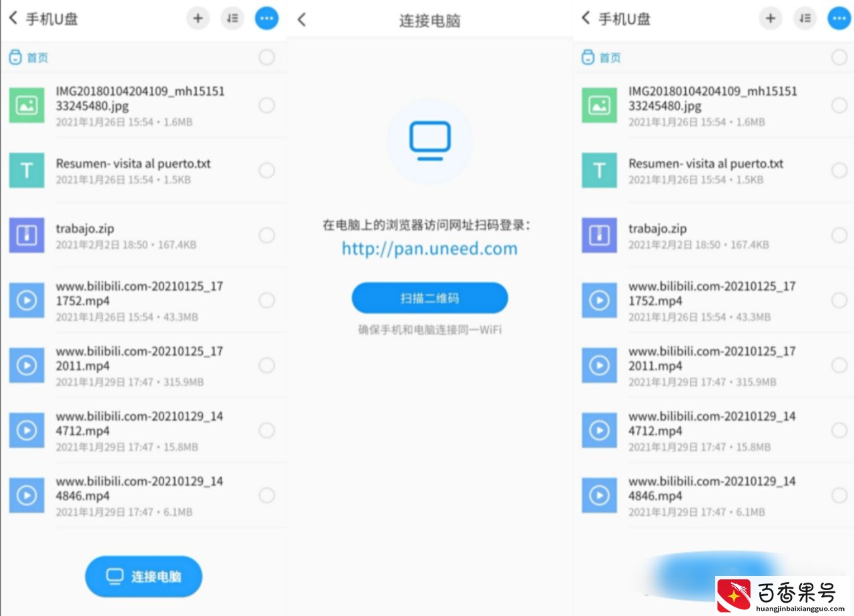Viewport: 854px width, 616px height.
Task: Tap the monitor icon in 连接电脑 screen
Action: 430,141
